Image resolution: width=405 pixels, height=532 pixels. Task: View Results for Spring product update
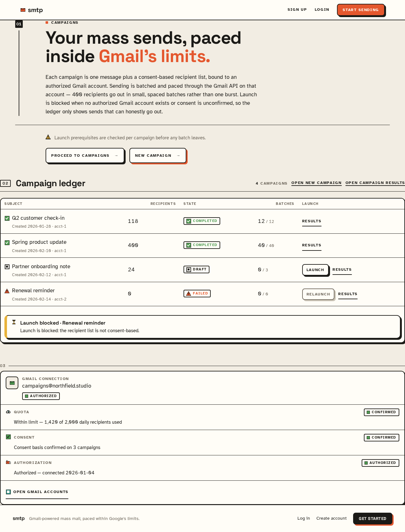pyautogui.click(x=312, y=245)
